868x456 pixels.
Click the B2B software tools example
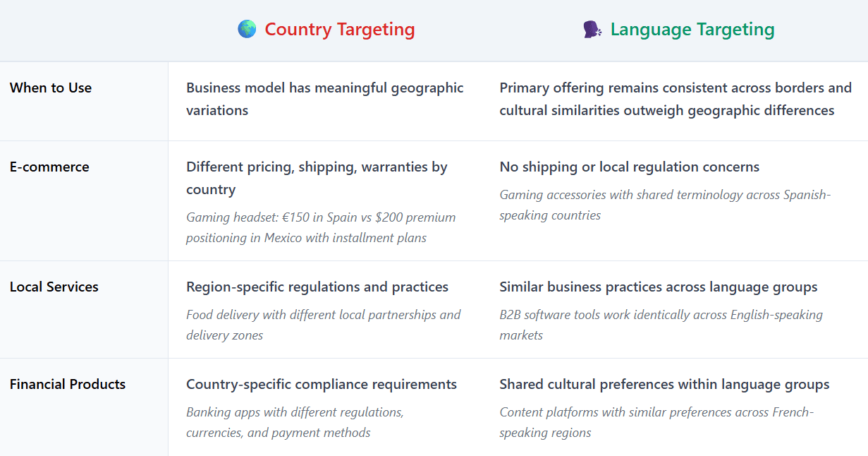point(661,325)
